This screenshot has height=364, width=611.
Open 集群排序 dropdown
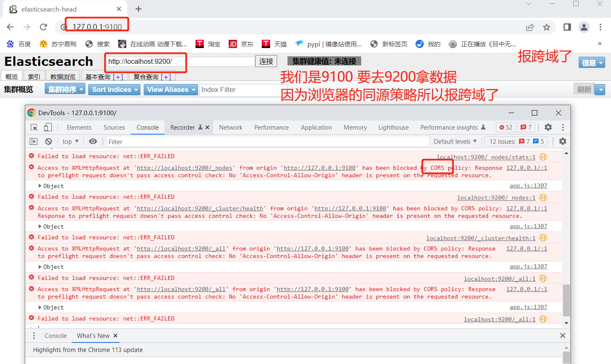pyautogui.click(x=65, y=89)
